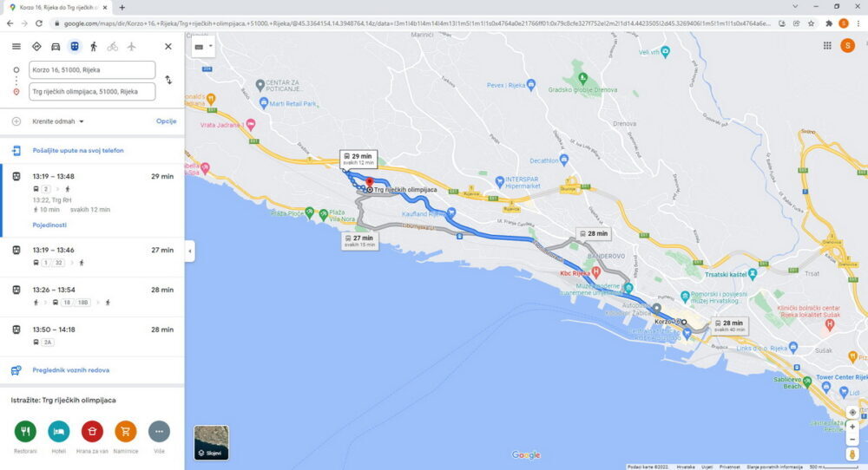
Task: Edit the starting point 'Korzo 16' field
Action: click(92, 70)
